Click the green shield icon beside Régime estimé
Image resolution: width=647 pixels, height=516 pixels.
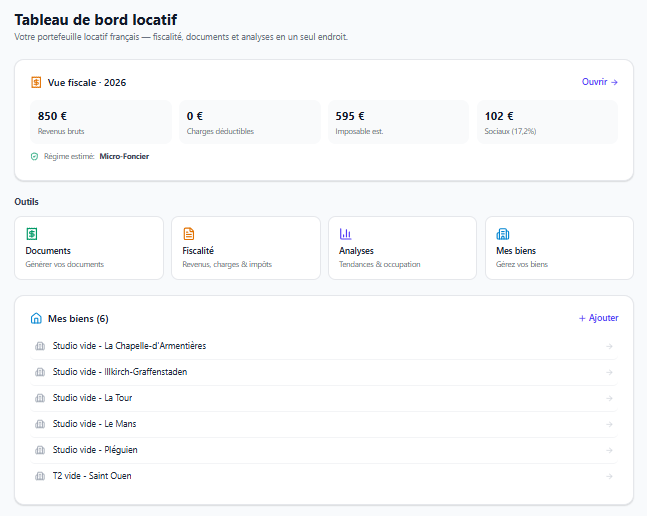pos(35,156)
